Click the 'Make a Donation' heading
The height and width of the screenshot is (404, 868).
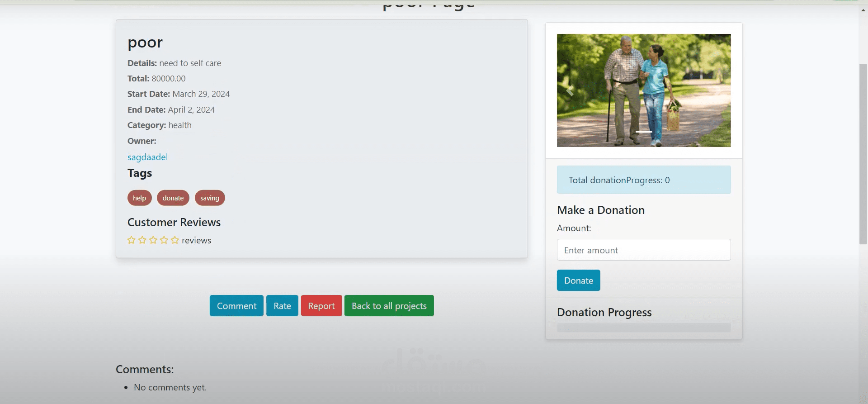pyautogui.click(x=601, y=210)
